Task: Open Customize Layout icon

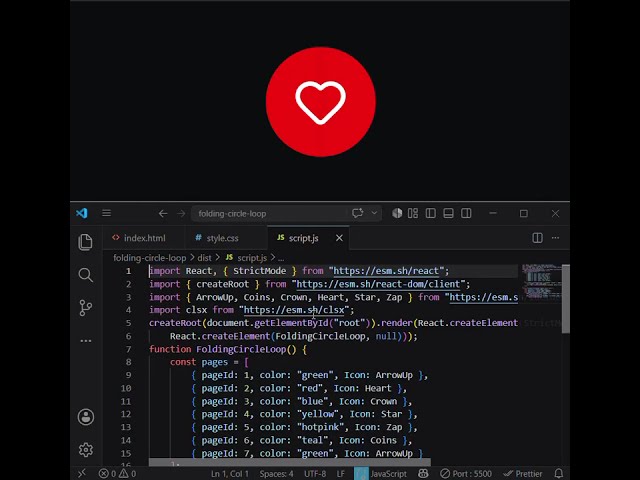Action: click(413, 213)
